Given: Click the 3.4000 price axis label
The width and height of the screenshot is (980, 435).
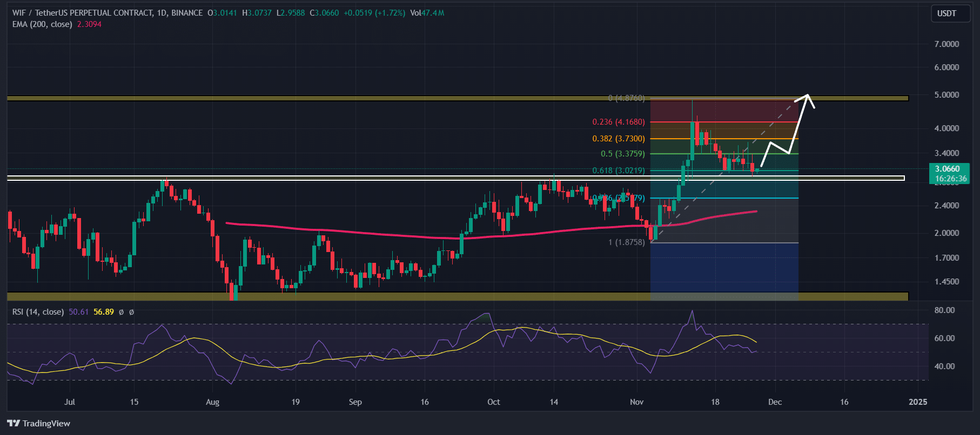Looking at the screenshot, I should [947, 153].
